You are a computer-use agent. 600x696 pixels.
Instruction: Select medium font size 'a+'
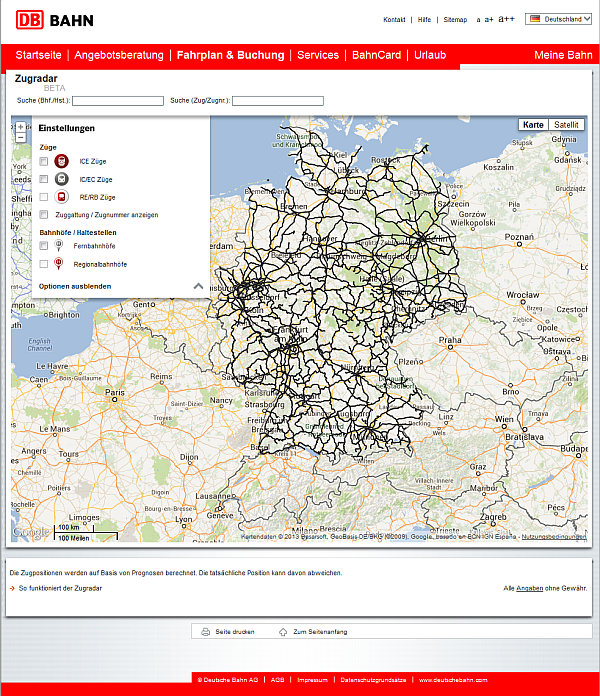(489, 20)
